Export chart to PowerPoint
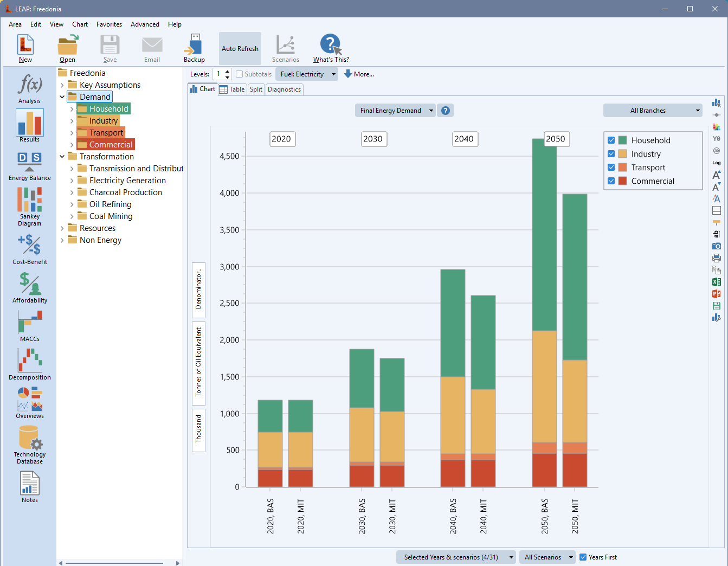The image size is (728, 566). (x=716, y=294)
